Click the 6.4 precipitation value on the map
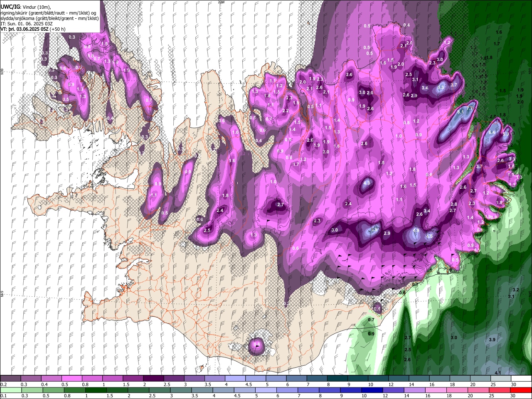The width and height of the screenshot is (532, 399). (x=492, y=132)
